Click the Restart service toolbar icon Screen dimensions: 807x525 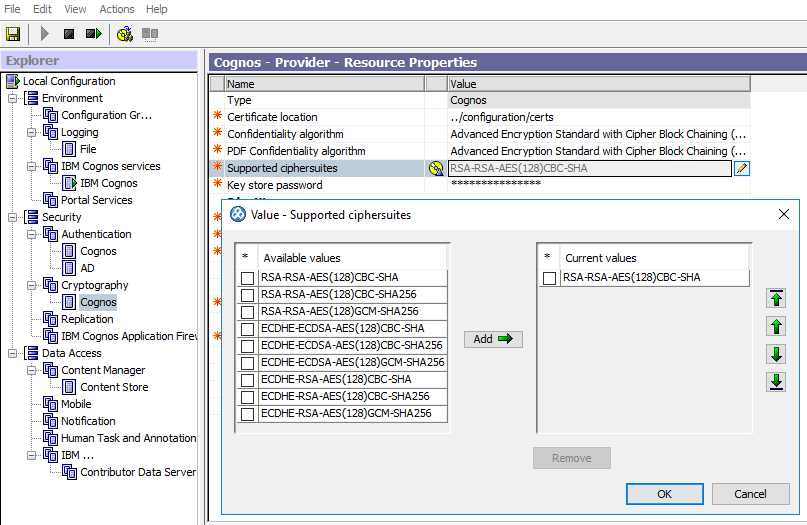pyautogui.click(x=94, y=34)
